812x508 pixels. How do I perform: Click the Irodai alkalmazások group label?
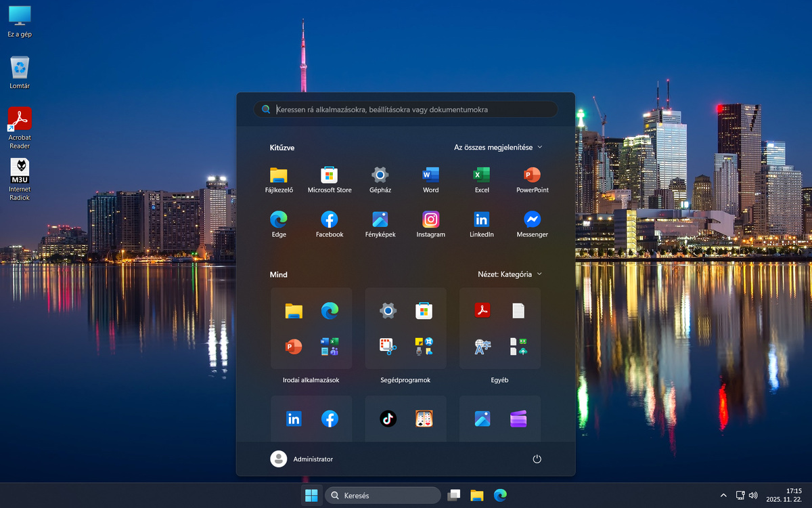tap(311, 380)
